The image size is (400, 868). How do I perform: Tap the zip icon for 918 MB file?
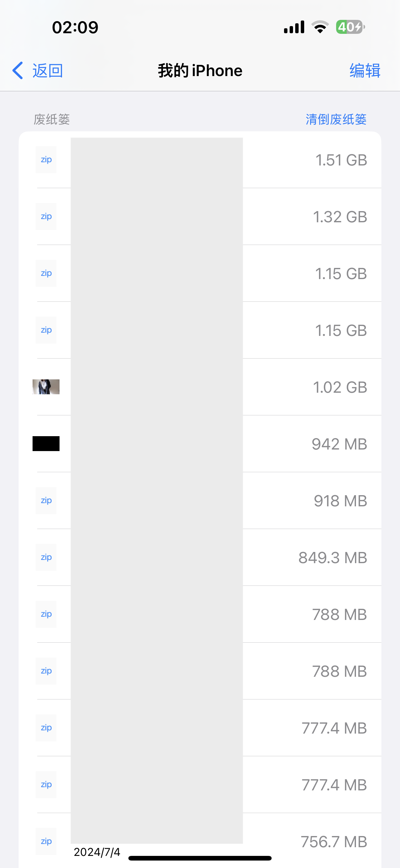(x=46, y=500)
